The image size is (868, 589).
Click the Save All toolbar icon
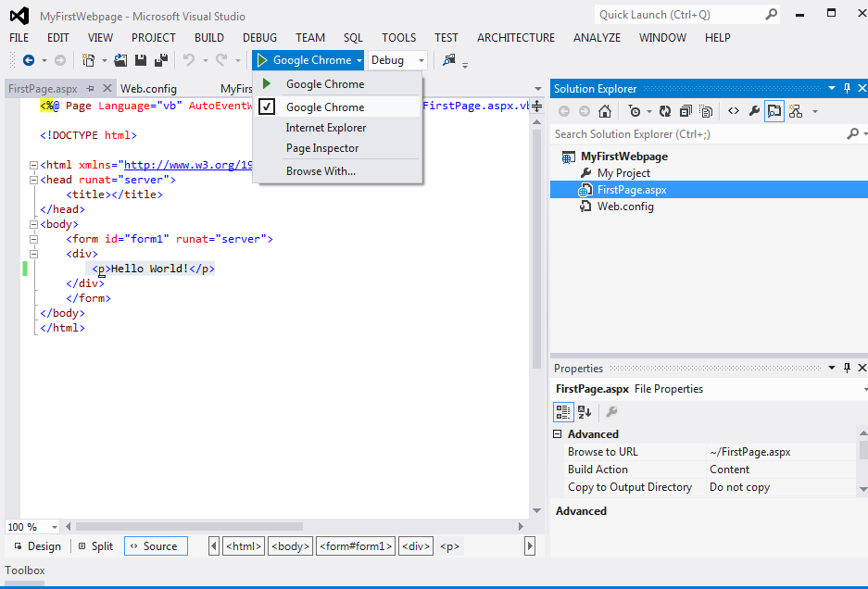tap(161, 60)
